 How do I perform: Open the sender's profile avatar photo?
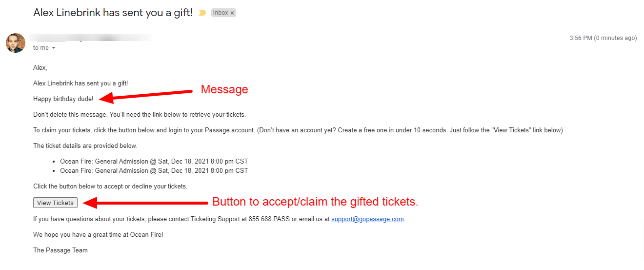click(15, 43)
